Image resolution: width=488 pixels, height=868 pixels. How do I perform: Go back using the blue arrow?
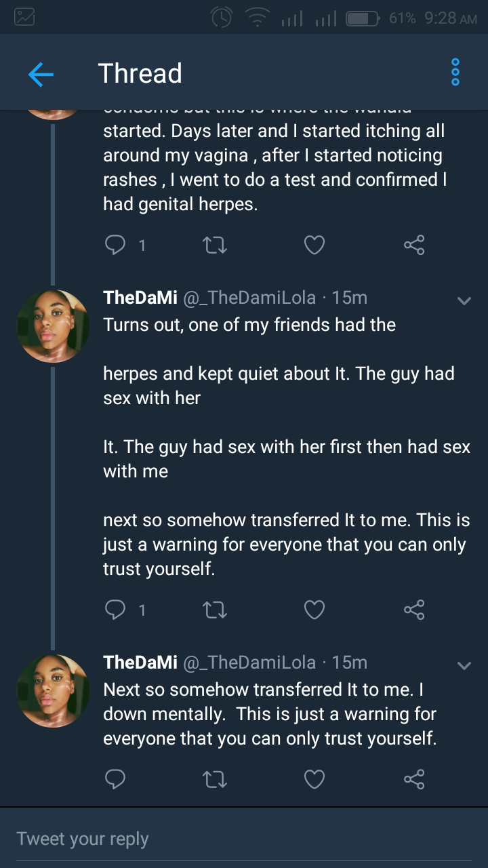(41, 74)
